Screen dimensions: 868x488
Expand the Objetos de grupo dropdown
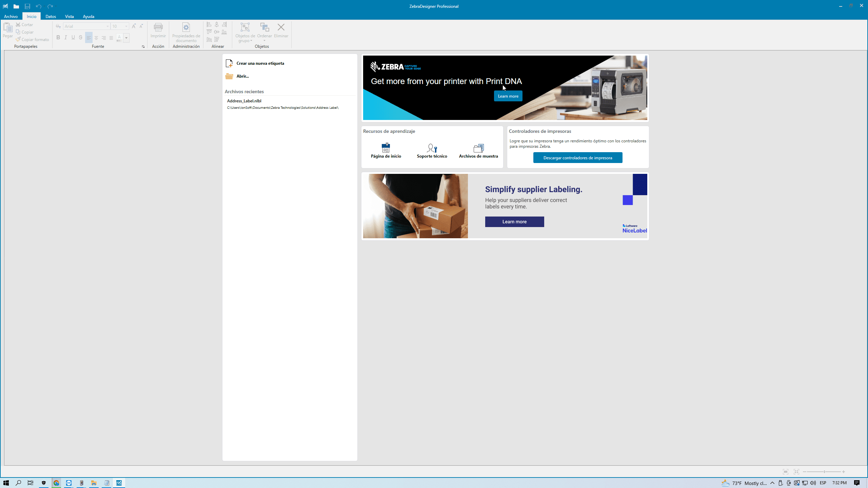click(x=251, y=41)
